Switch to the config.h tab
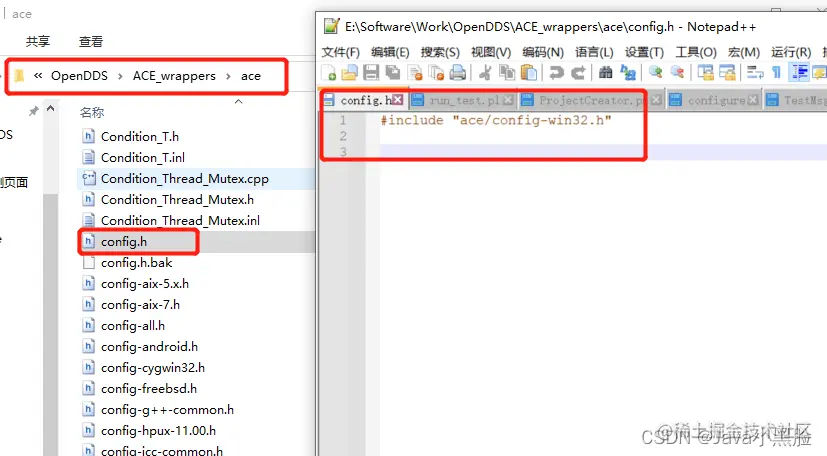827x456 pixels. [x=366, y=100]
